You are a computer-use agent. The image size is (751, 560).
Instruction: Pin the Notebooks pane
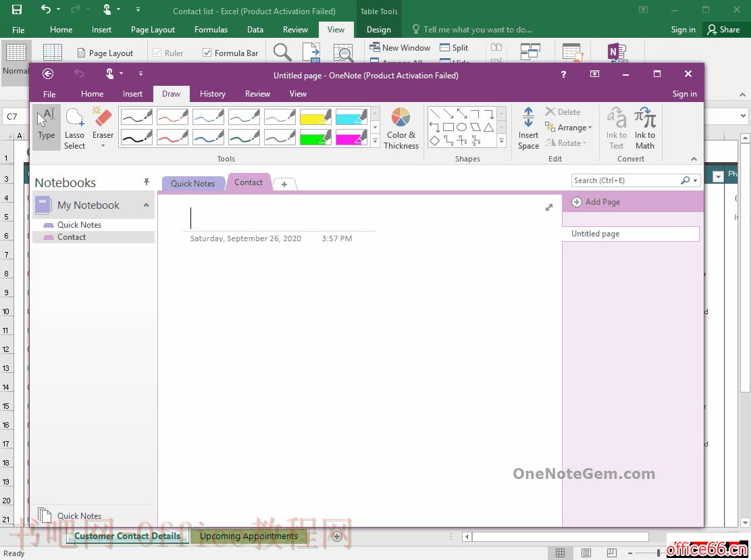pyautogui.click(x=146, y=182)
